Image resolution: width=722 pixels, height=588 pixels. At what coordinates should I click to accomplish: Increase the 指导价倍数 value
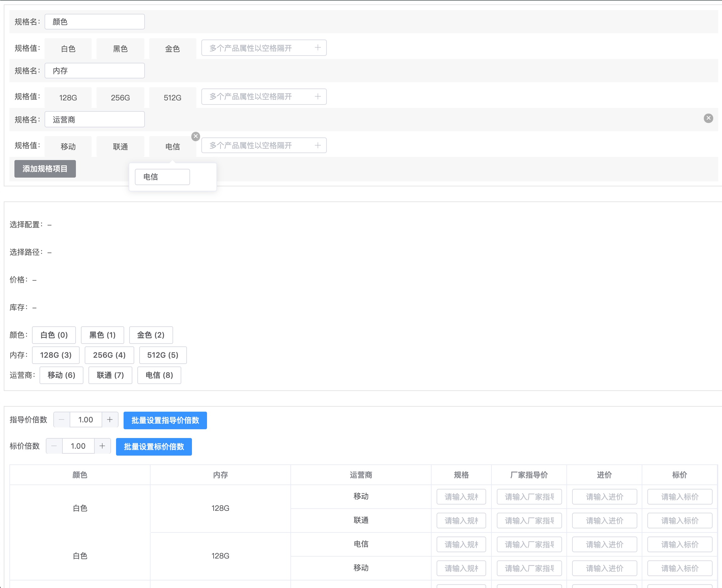[x=110, y=420]
